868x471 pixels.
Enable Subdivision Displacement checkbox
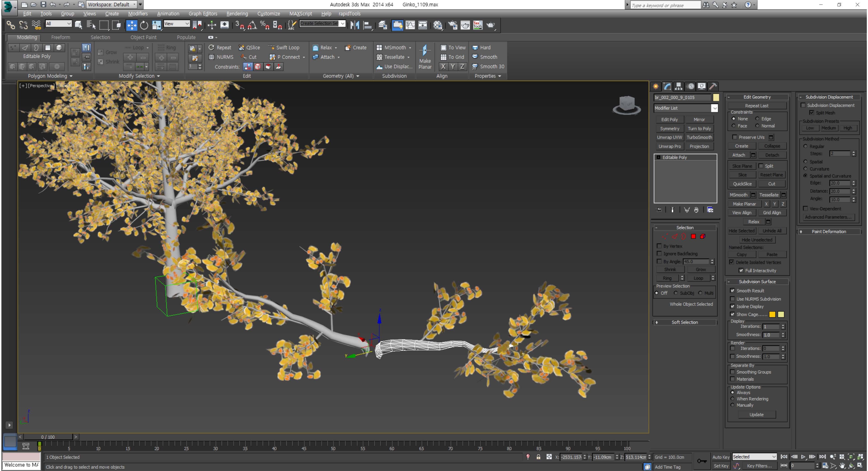803,105
